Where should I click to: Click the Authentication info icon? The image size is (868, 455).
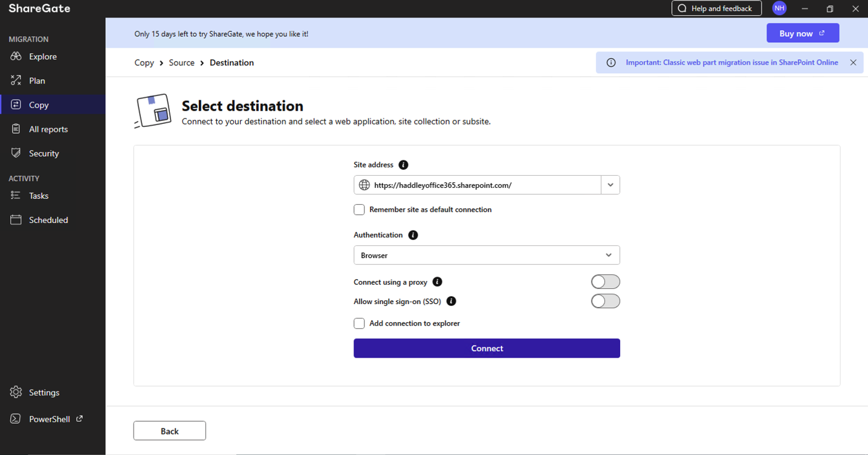click(413, 234)
